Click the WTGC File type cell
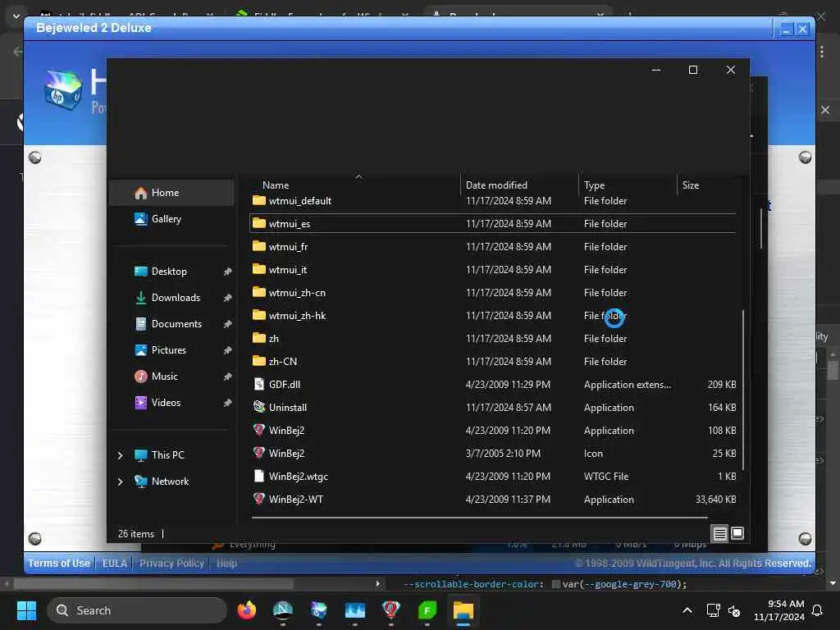Image resolution: width=840 pixels, height=630 pixels. pos(606,477)
